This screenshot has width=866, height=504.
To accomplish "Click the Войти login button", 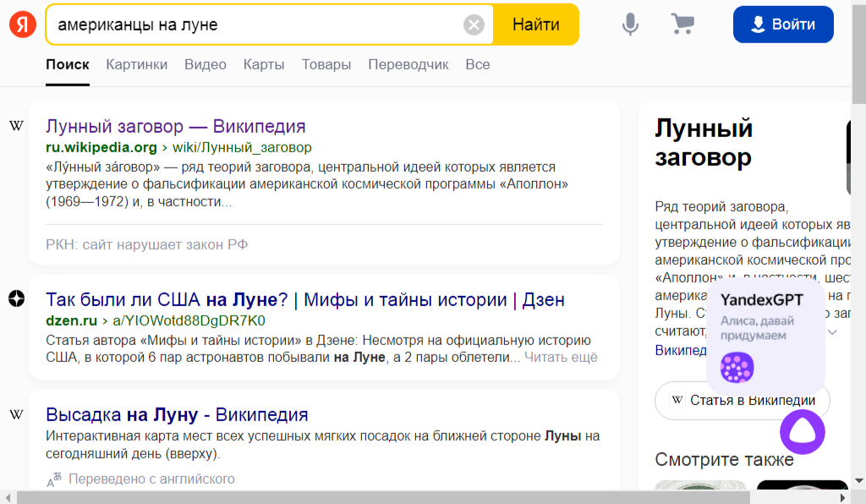I will pos(783,25).
